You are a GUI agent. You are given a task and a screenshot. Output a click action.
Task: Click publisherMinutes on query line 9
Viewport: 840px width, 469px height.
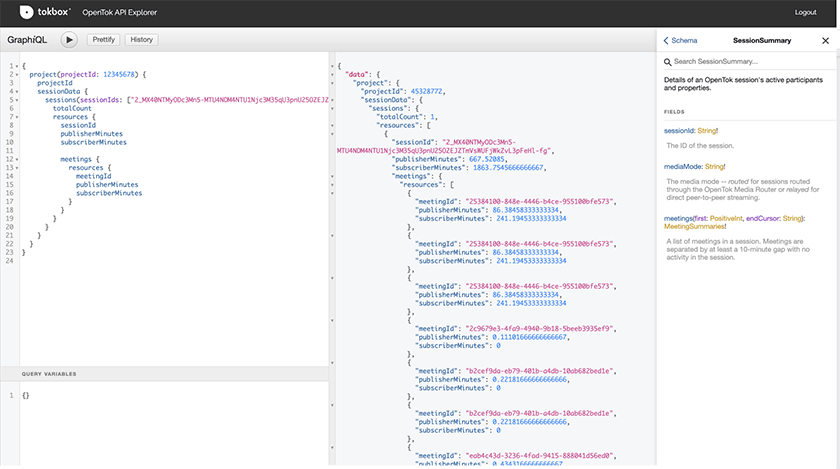point(92,134)
